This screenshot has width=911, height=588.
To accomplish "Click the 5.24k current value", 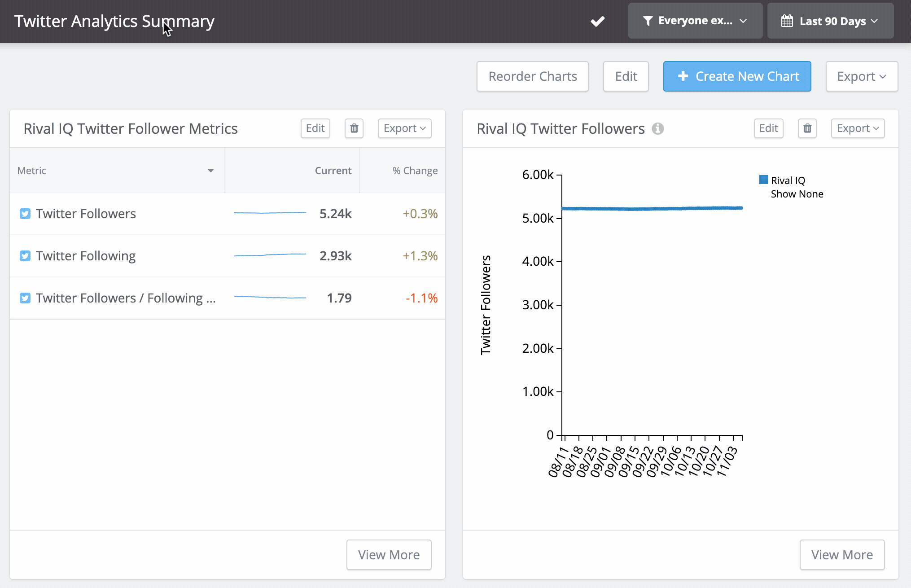I will 336,214.
